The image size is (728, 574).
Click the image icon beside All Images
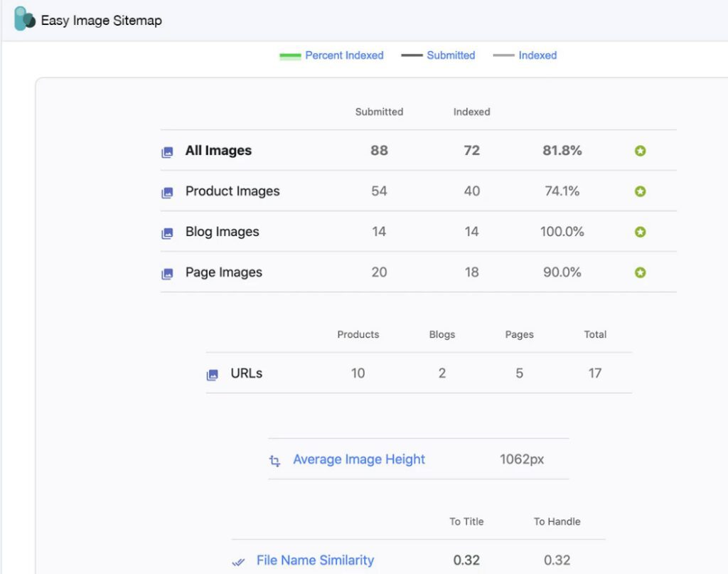point(169,151)
